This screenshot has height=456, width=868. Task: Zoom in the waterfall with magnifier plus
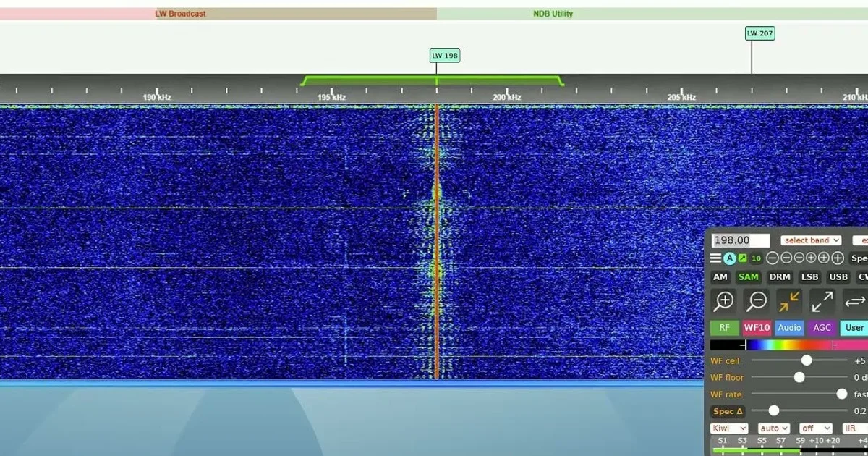pyautogui.click(x=723, y=300)
